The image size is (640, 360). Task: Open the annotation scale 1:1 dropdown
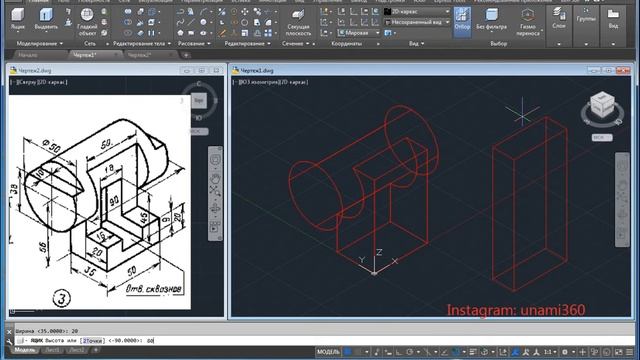551,351
